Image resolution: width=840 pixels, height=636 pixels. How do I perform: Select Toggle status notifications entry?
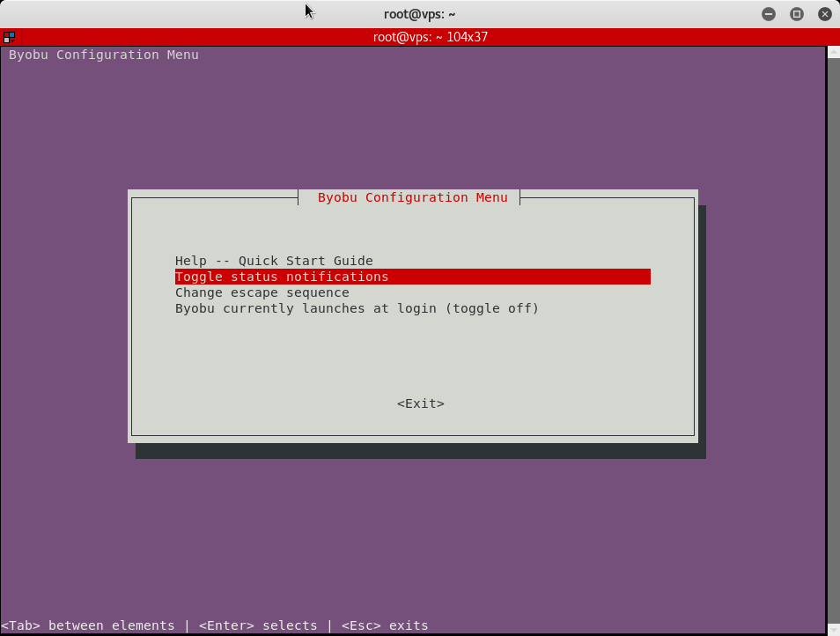[x=412, y=277]
